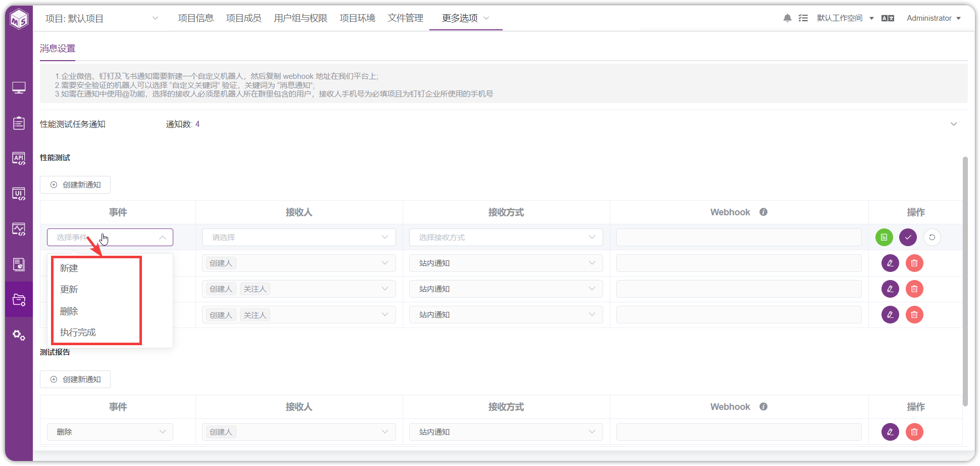980x466 pixels.
Task: Open 站内通知 dropdown in test report row
Action: tap(506, 432)
